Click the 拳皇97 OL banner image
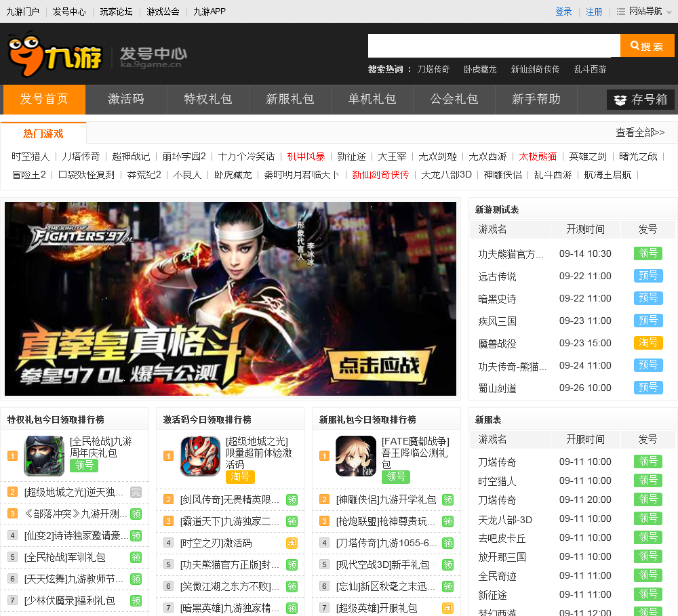 point(231,299)
